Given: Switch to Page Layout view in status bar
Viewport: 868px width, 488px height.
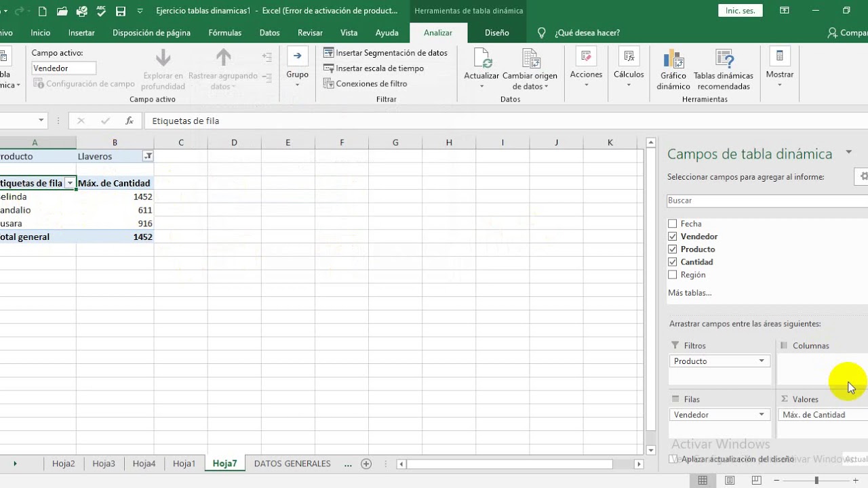Looking at the screenshot, I should 730,481.
